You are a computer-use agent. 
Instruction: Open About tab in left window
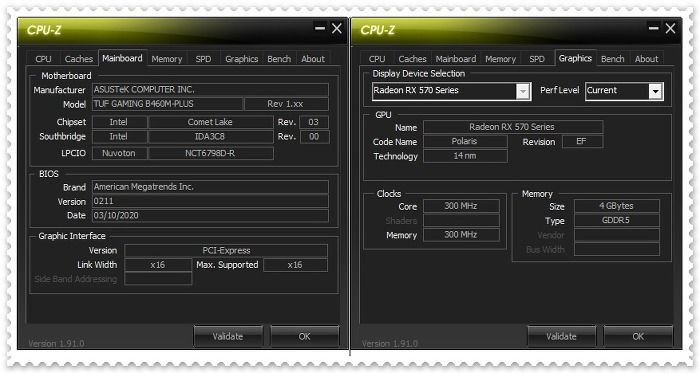[x=312, y=59]
